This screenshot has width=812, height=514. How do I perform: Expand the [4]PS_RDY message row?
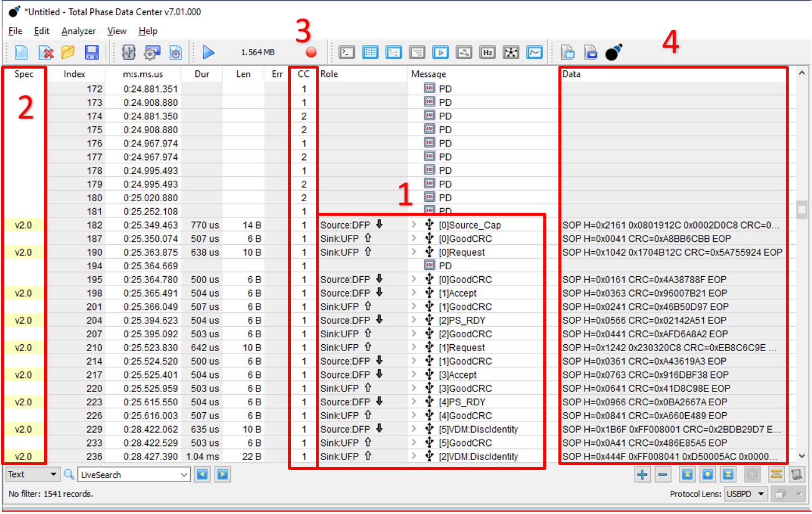[414, 402]
